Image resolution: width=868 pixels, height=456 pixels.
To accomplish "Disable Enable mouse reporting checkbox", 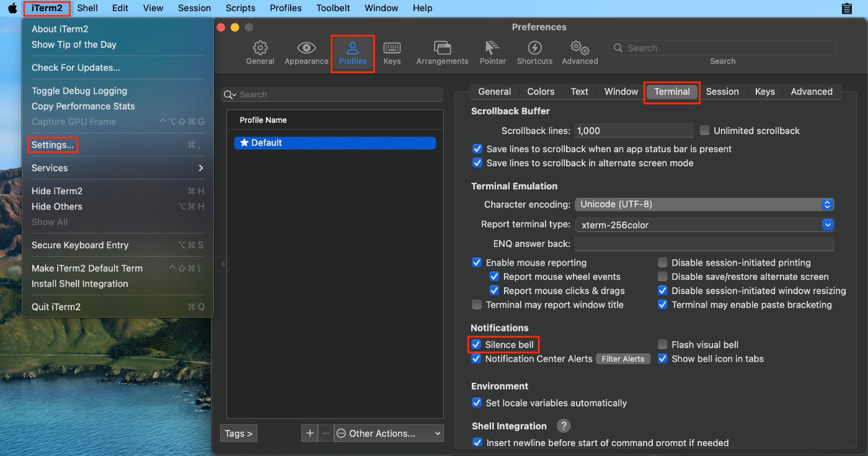I will click(x=477, y=262).
